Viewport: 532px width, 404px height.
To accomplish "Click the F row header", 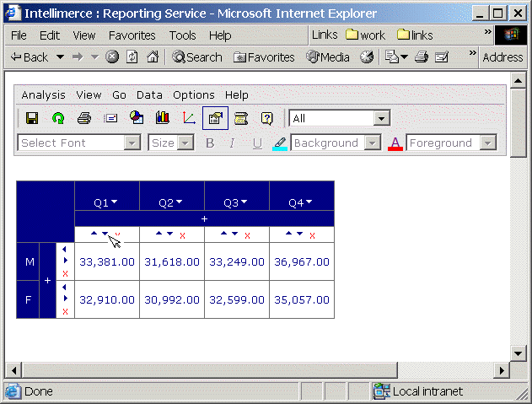I will (28, 299).
